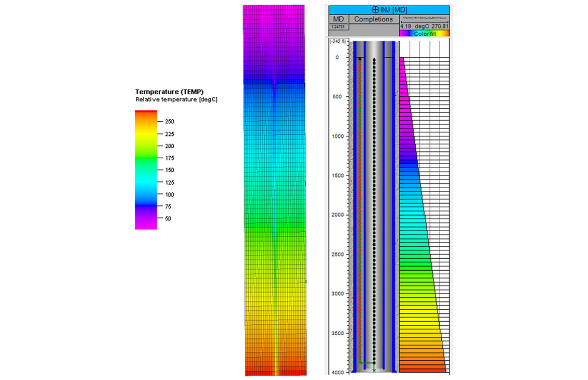Screen dimensions: 588x380
Task: Click the black plug marker at depth 0
Action: (x=360, y=59)
